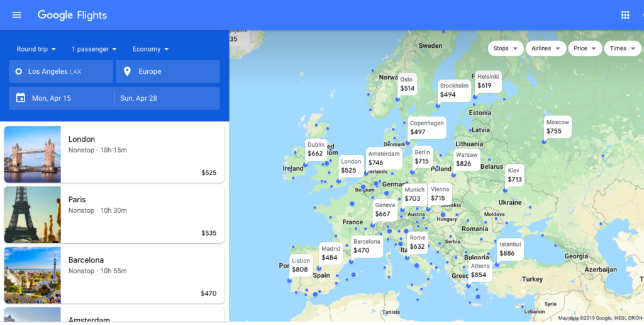
Task: Select the Barcelona $470 flight card
Action: click(x=114, y=275)
